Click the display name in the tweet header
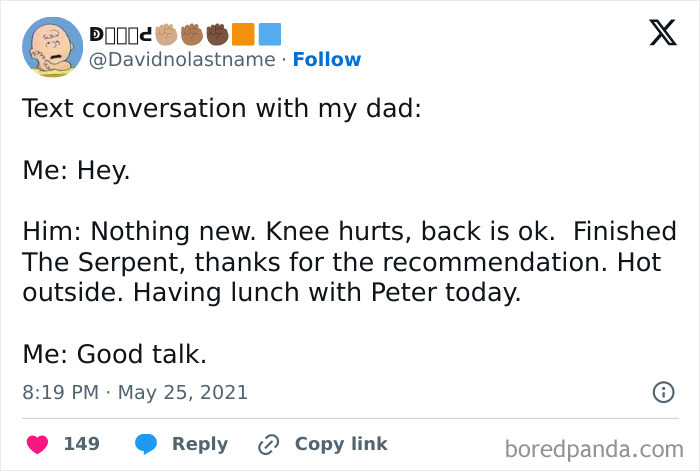Viewport: 700px width, 471px height. 121,35
